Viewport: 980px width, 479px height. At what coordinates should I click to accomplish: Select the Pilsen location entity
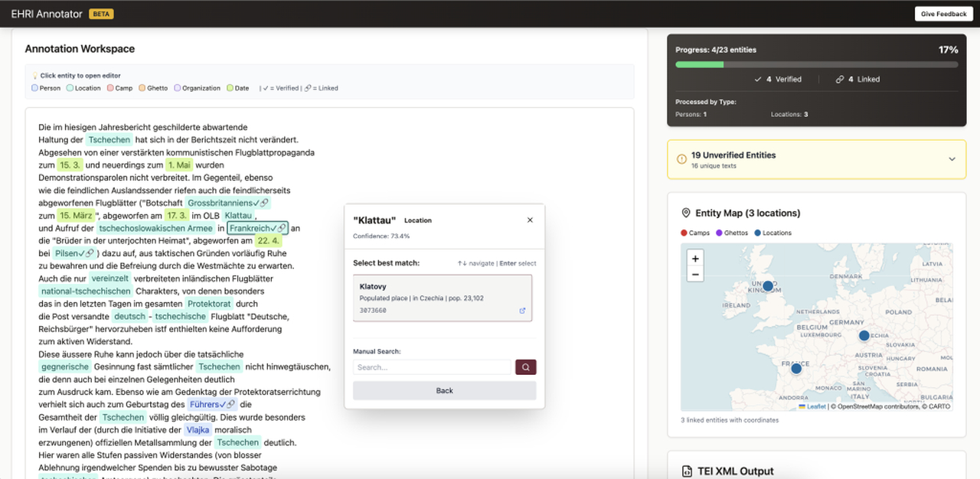74,253
